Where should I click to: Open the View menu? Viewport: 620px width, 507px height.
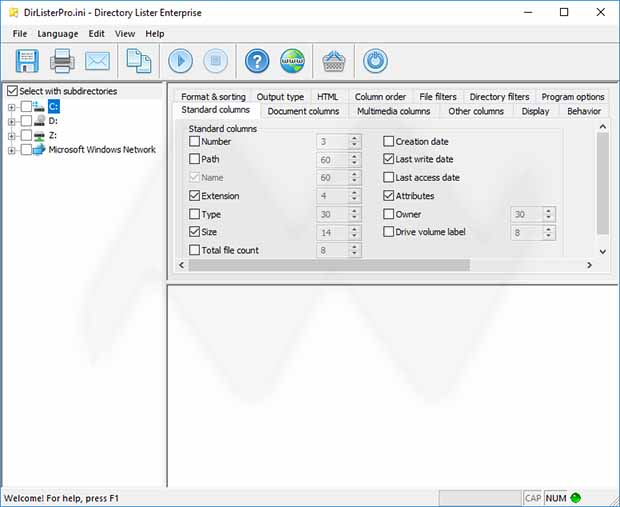point(125,34)
